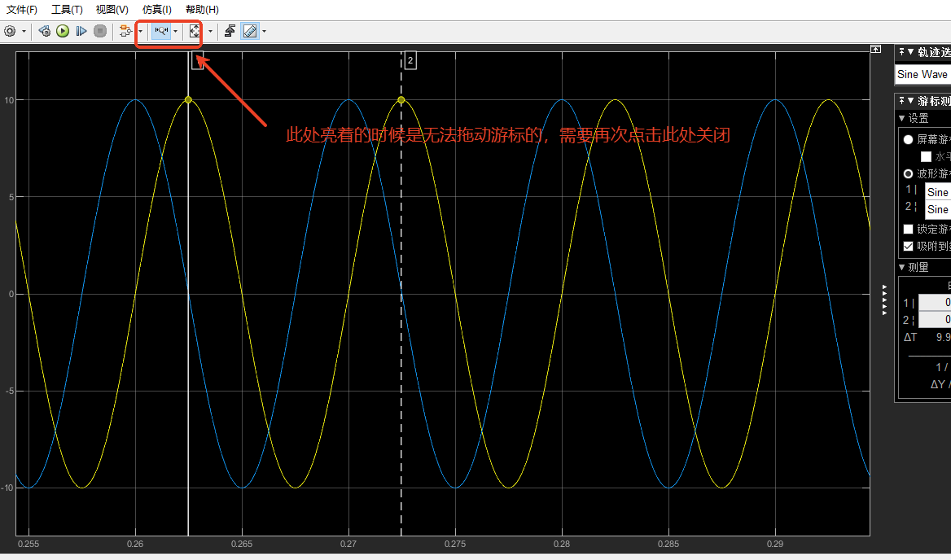Open the scale axes dropdown arrow
The image size is (951, 560).
pyautogui.click(x=210, y=31)
